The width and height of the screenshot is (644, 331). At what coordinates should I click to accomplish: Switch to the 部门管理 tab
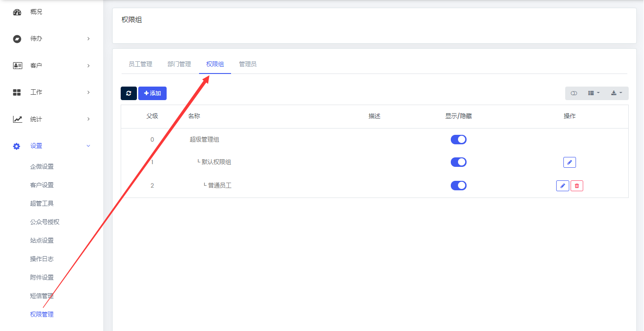point(179,64)
